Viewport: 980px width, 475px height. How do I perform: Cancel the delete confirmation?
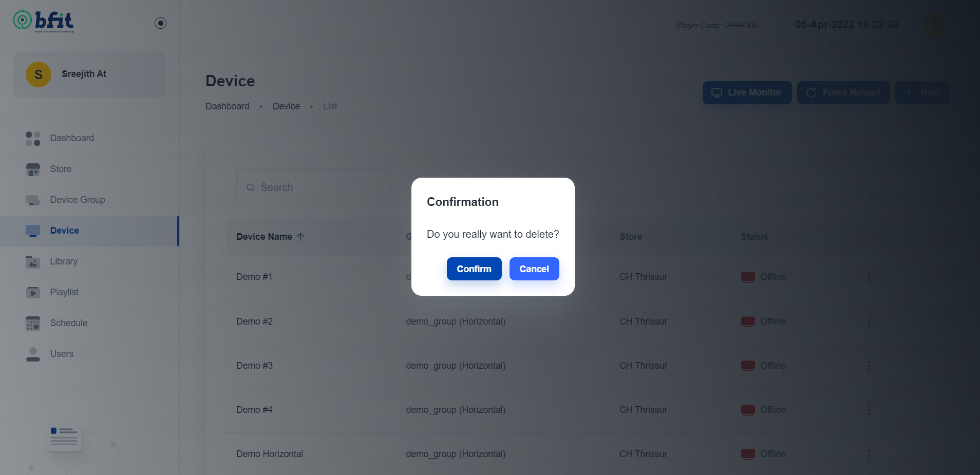point(534,269)
